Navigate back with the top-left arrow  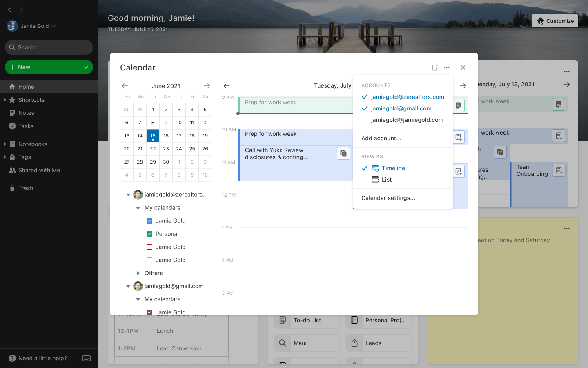coord(9,9)
